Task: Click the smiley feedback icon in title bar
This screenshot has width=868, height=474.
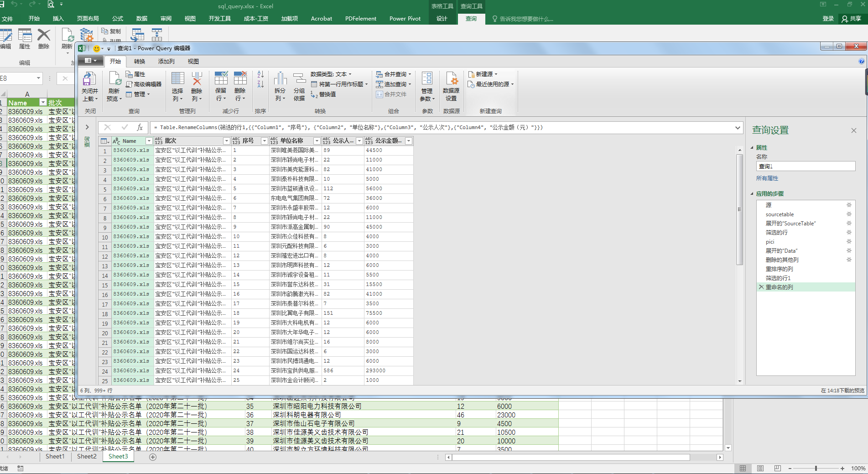Action: pyautogui.click(x=97, y=48)
